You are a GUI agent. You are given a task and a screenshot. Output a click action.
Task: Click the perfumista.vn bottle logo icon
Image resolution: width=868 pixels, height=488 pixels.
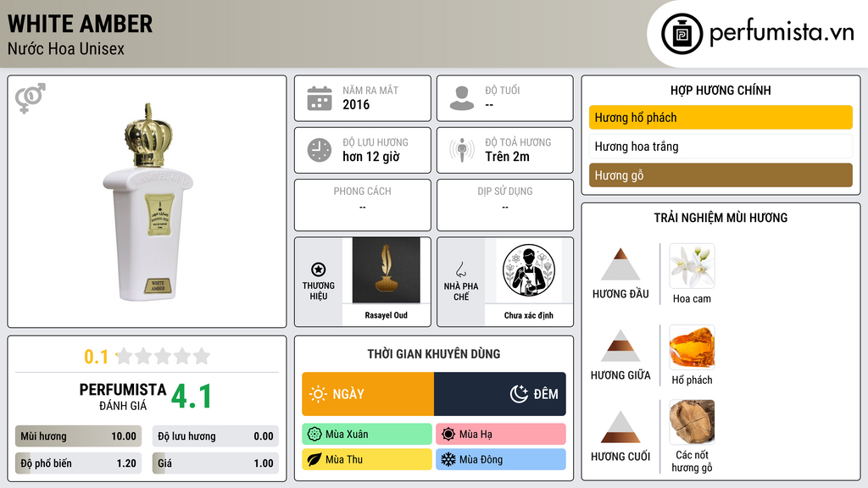tap(682, 34)
